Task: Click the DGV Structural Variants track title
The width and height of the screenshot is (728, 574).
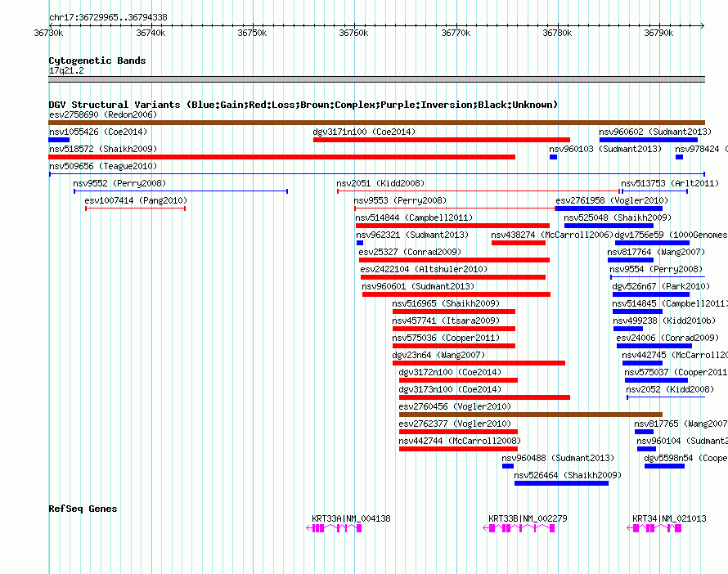Action: click(x=303, y=105)
